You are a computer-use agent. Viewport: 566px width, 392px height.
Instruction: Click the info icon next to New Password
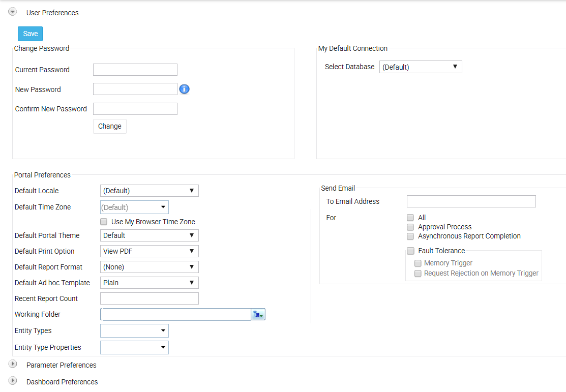coord(184,89)
